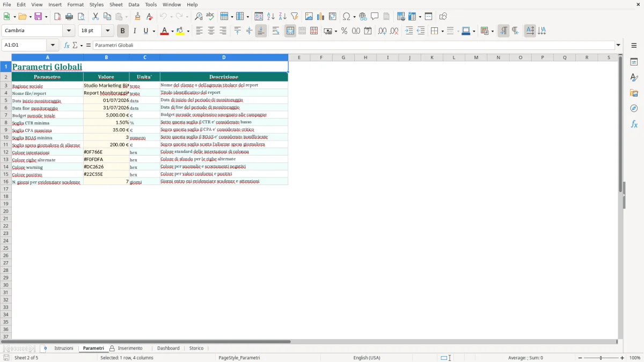The height and width of the screenshot is (362, 644).
Task: Apply the red font color
Action: pyautogui.click(x=164, y=31)
